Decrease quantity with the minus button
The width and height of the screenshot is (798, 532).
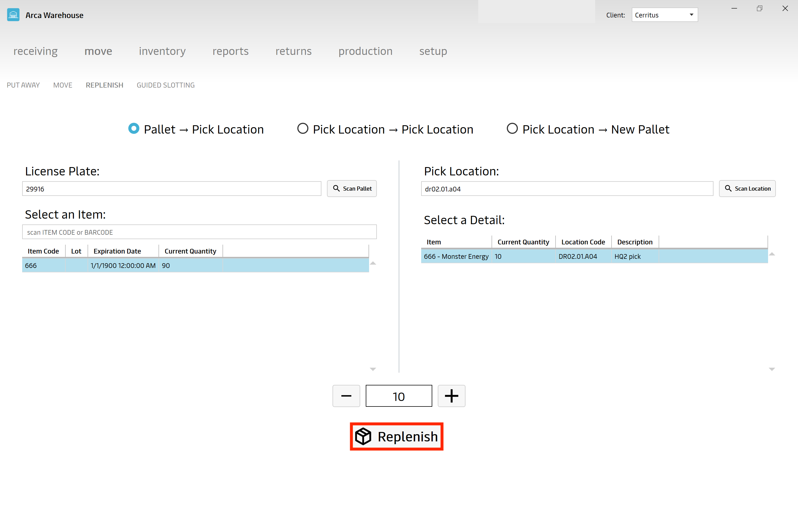pos(346,396)
